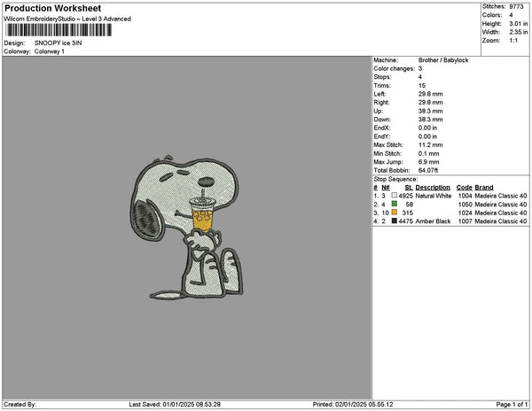532x411 pixels.
Task: Select machine name "Brother / Babylock"
Action: pyautogui.click(x=443, y=60)
